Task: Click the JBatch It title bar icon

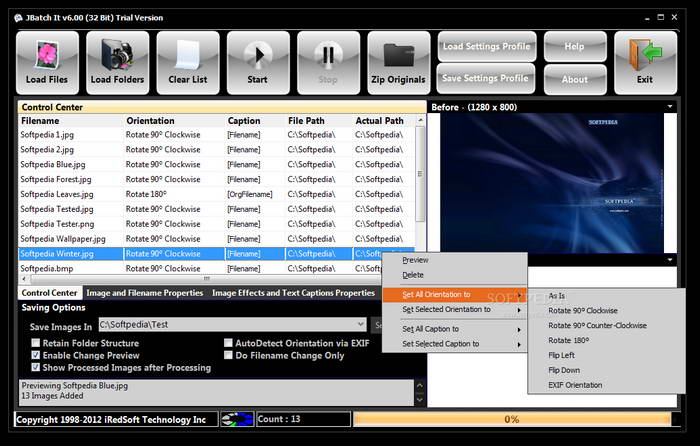Action: [x=18, y=18]
